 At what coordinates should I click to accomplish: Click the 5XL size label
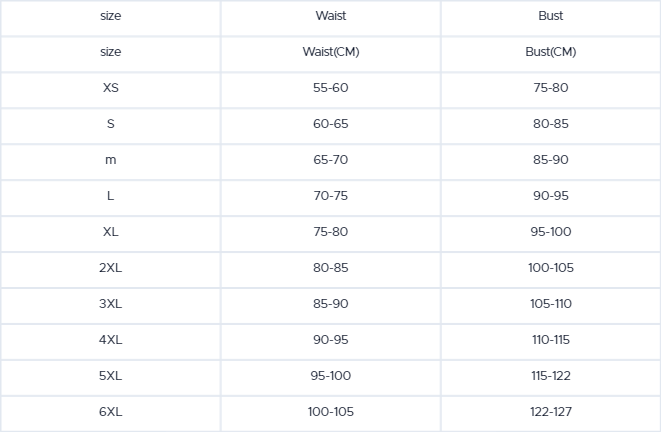[110, 376]
